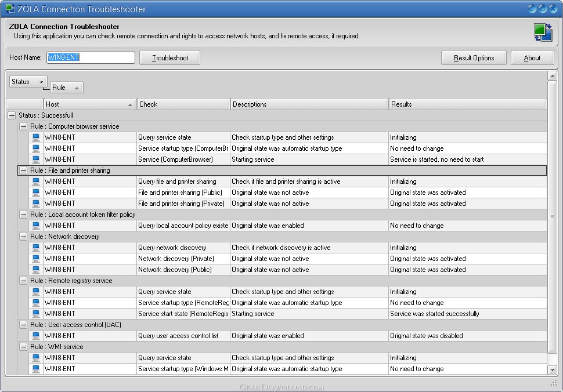Click host icon of Service start state (RemoteRegis row
563x392 pixels.
(36, 314)
